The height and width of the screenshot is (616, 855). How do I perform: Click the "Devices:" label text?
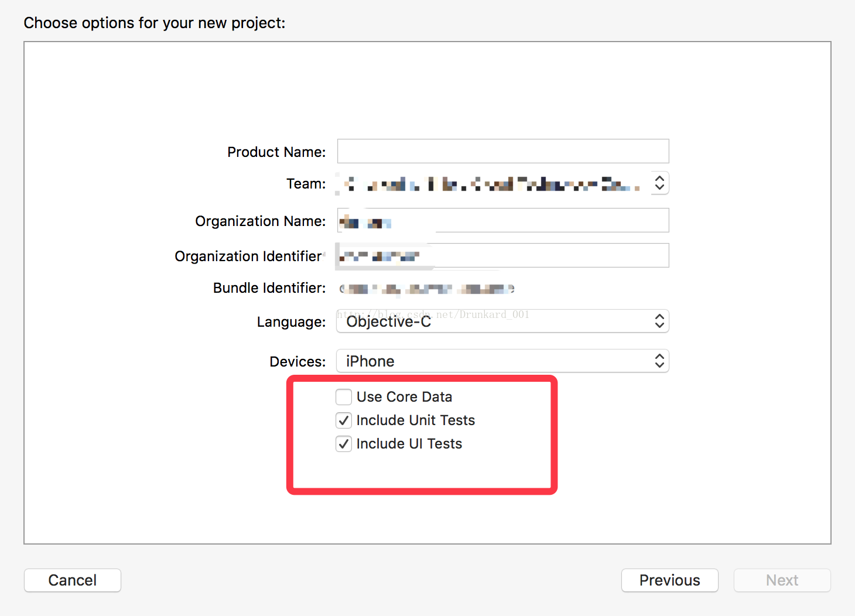297,362
